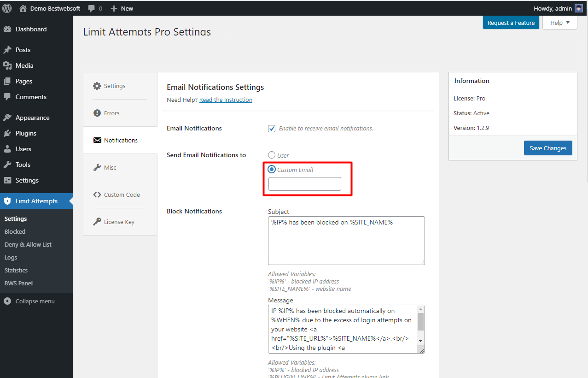This screenshot has width=588, height=378.
Task: Click the Settings submenu under Limit Attempts
Action: 16,219
